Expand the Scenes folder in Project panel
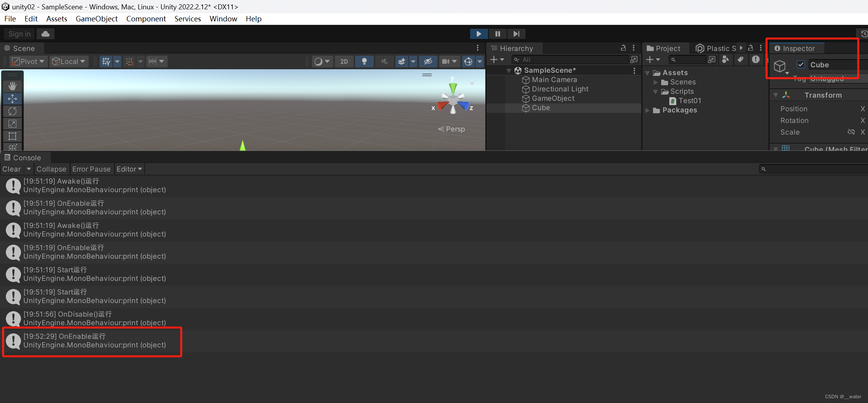 point(656,82)
